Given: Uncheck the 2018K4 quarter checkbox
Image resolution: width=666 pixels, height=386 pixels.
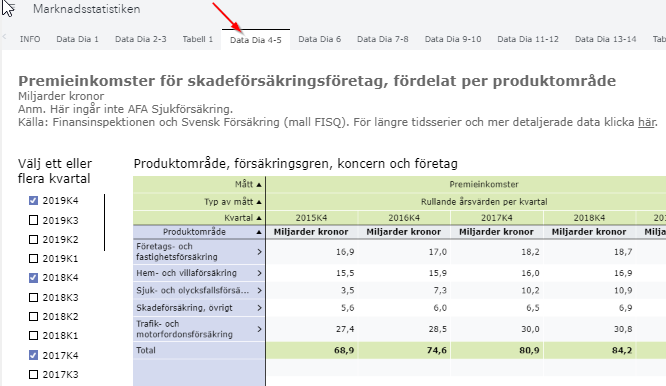Looking at the screenshot, I should [33, 278].
